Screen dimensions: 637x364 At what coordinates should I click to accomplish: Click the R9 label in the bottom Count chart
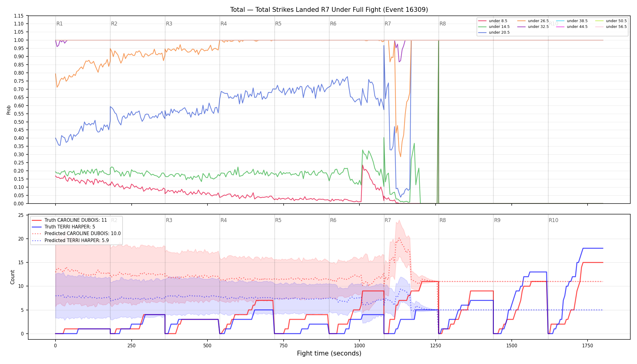(497, 220)
